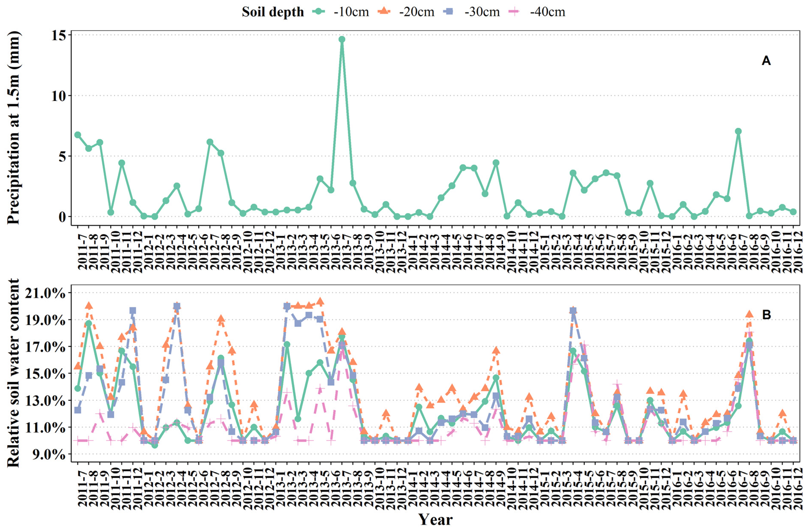
Task: Click the -40cm pink plus legend marker
Action: pyautogui.click(x=515, y=12)
